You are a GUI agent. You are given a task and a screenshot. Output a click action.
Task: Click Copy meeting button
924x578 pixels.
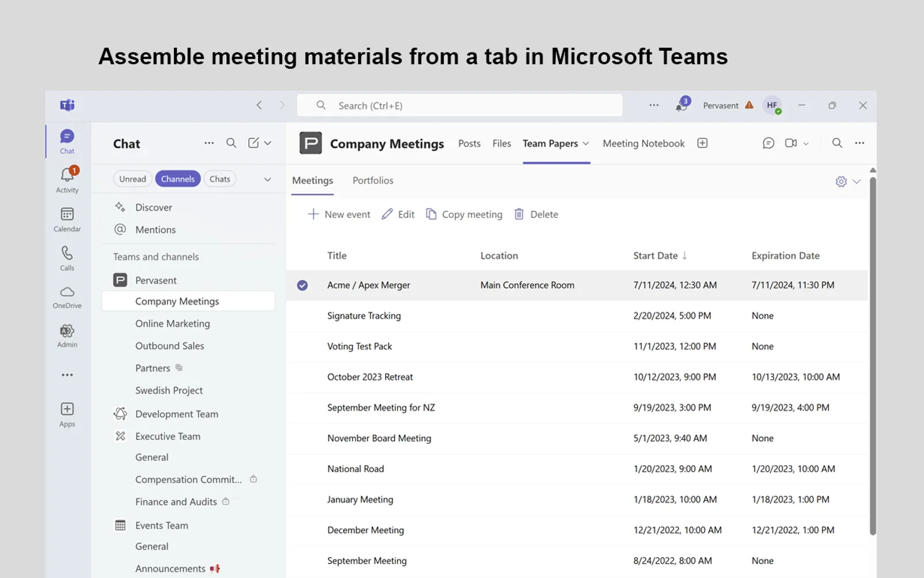(464, 214)
